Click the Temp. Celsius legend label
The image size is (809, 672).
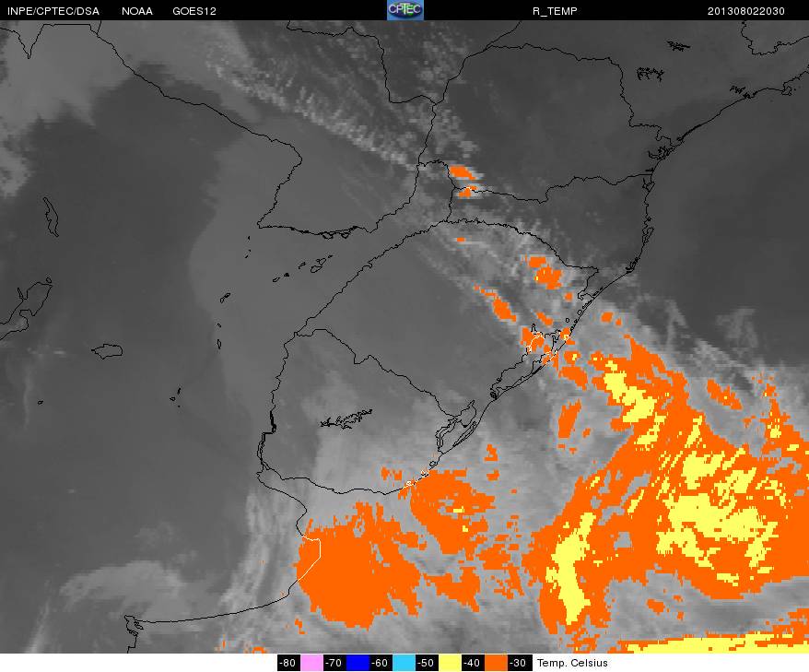pyautogui.click(x=572, y=663)
